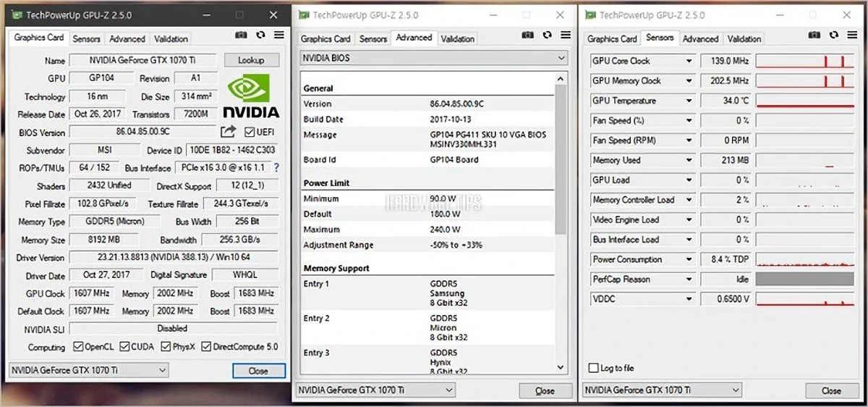Viewport: 868px width, 407px height.
Task: Click refresh icon in the Advanced window
Action: tap(547, 35)
